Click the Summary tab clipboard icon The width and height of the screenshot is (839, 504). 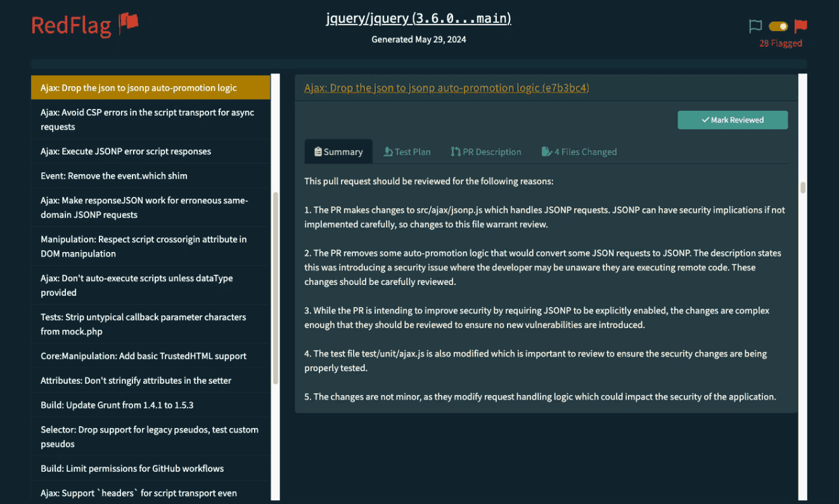click(x=318, y=152)
